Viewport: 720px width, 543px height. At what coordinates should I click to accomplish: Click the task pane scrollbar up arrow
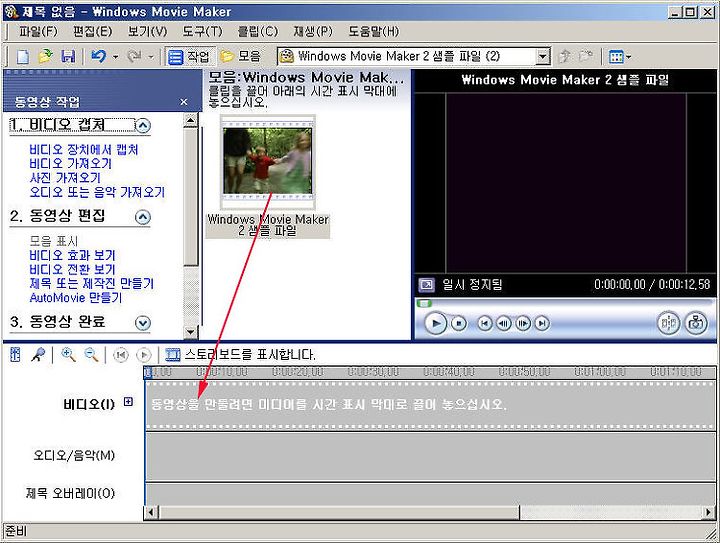(190, 121)
